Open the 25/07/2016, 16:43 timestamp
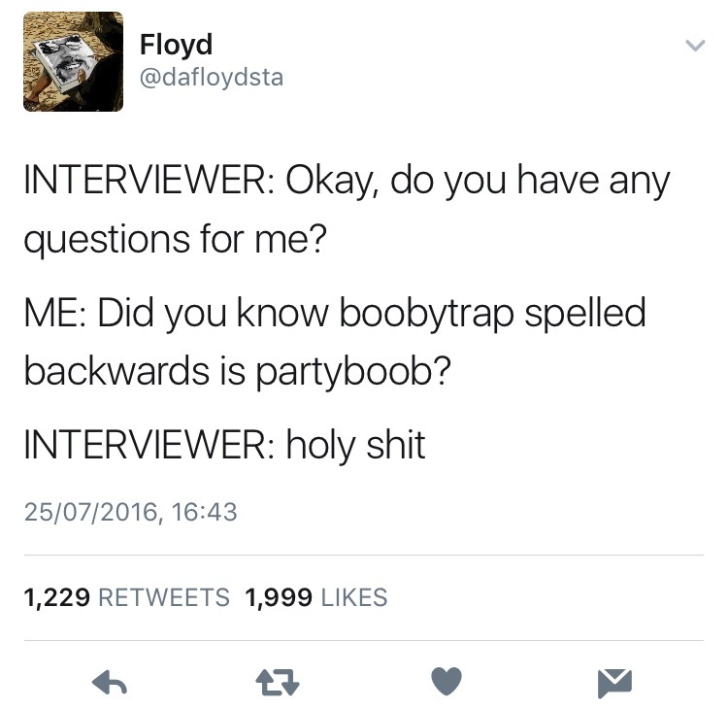 pyautogui.click(x=130, y=512)
